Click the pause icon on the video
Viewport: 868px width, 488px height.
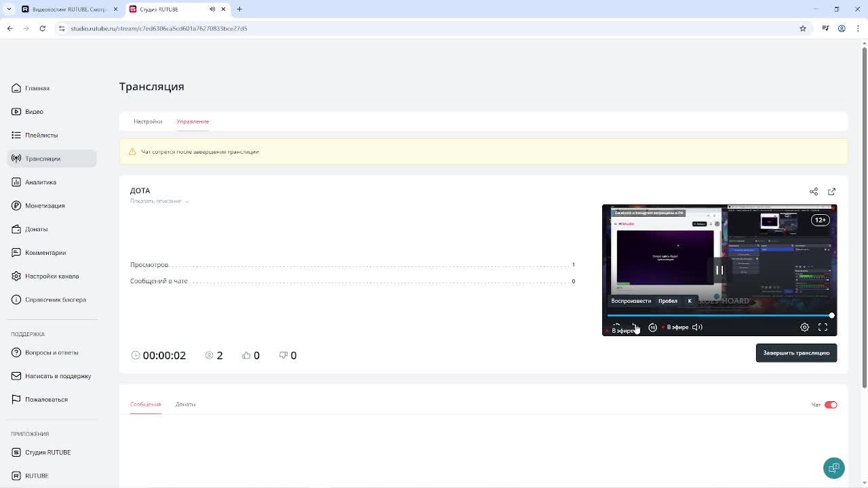[719, 270]
